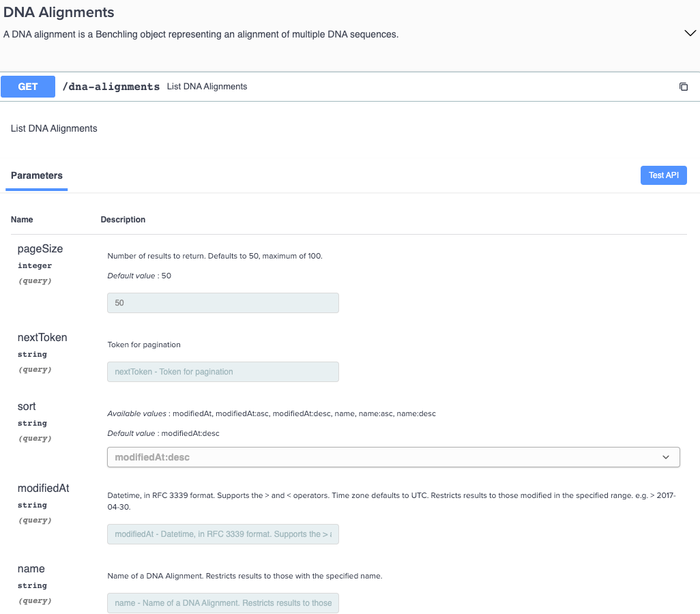This screenshot has width=700, height=614.
Task: Click the name filter input field
Action: click(223, 603)
